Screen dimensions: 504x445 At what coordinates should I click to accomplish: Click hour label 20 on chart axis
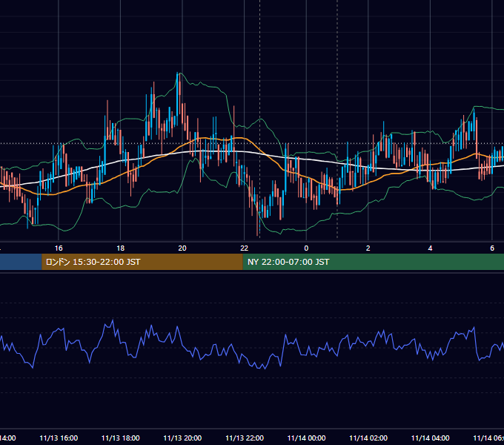[182, 248]
